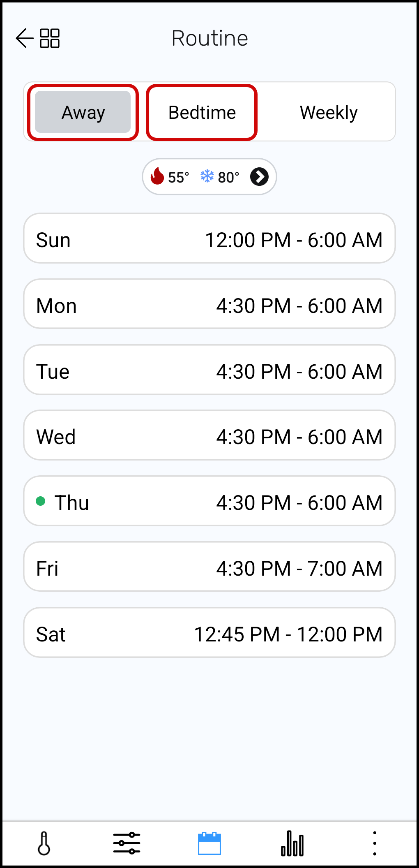Open the three-dot more menu
The height and width of the screenshot is (868, 419).
coord(374,843)
